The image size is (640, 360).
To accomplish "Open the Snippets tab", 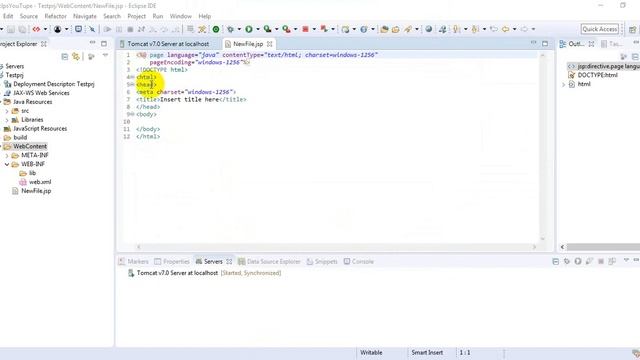I will coord(322,262).
